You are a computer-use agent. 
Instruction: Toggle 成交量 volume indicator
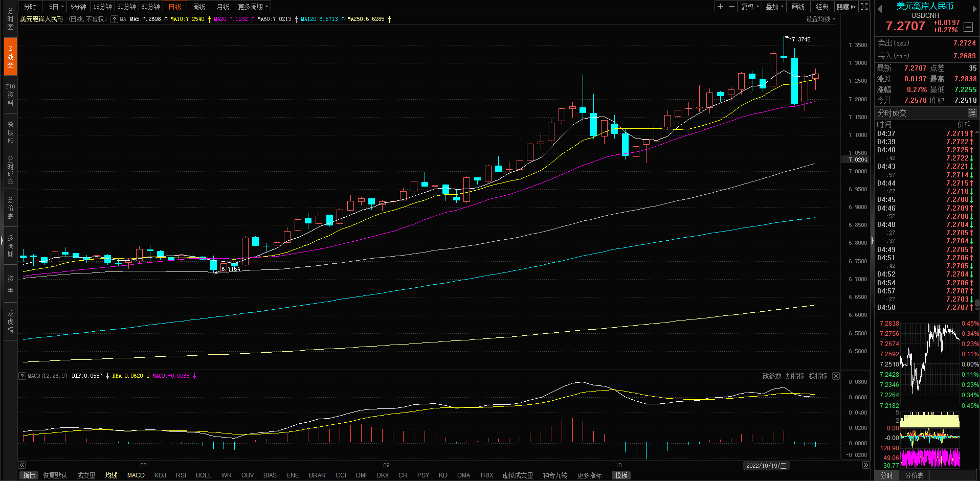86,475
